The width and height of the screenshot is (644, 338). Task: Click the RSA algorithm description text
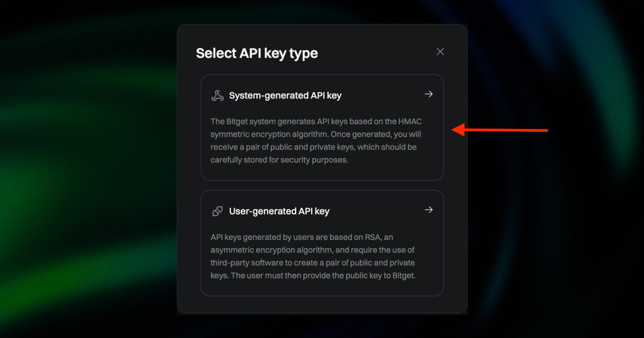[x=313, y=256]
